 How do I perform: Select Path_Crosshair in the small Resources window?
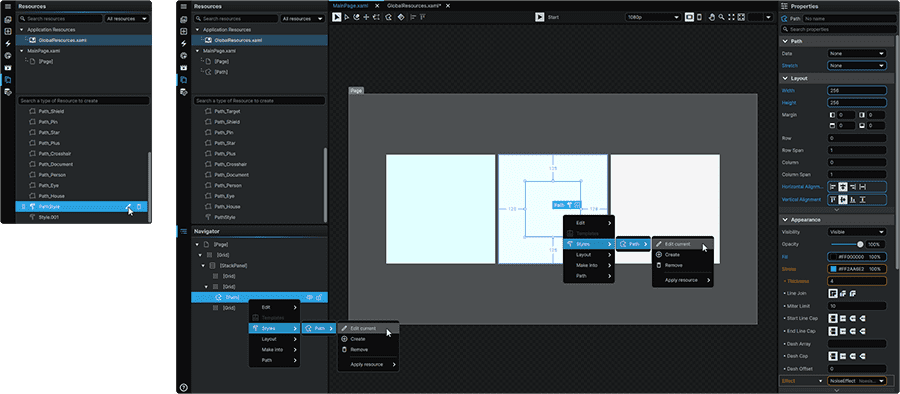[x=55, y=153]
